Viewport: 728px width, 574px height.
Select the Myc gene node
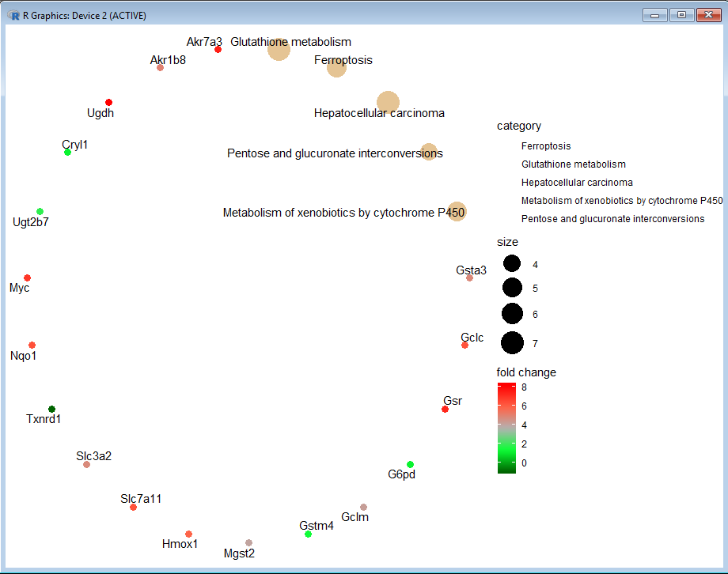pyautogui.click(x=27, y=278)
